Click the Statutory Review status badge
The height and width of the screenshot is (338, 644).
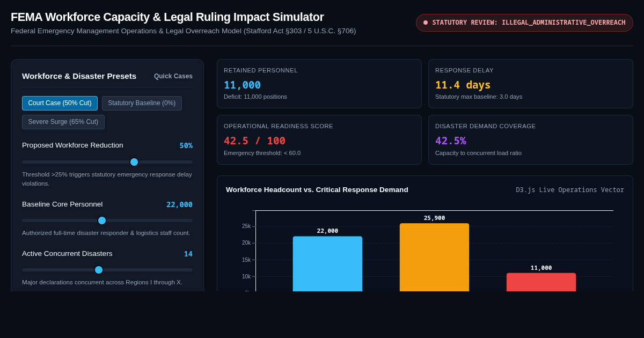[x=524, y=23]
